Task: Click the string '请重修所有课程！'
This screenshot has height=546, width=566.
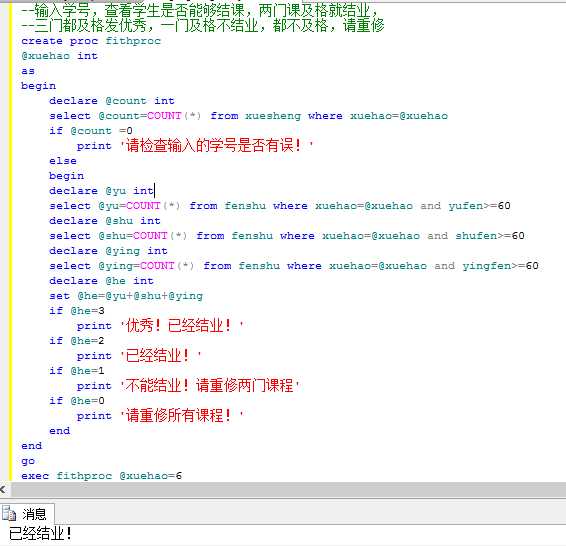Action: click(182, 415)
